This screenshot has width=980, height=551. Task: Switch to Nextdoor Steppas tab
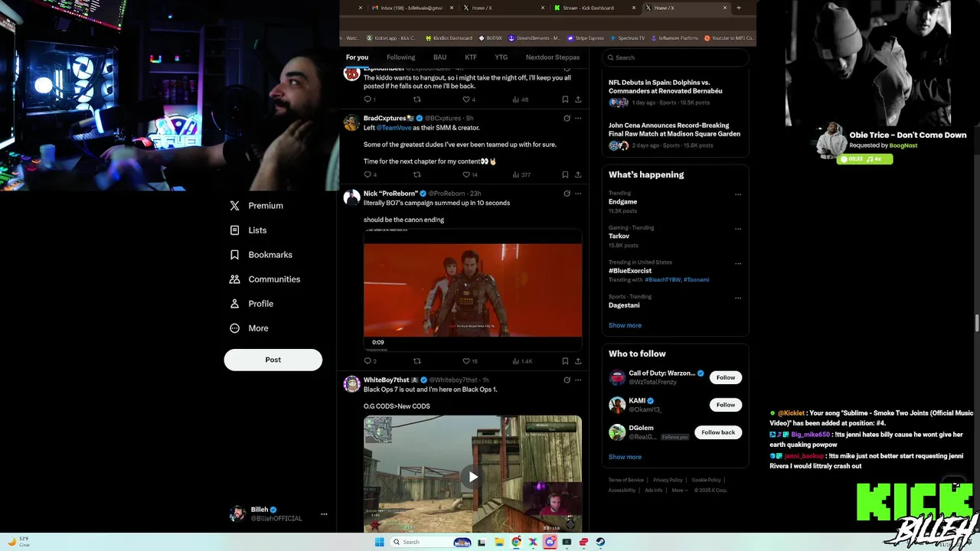pyautogui.click(x=553, y=57)
